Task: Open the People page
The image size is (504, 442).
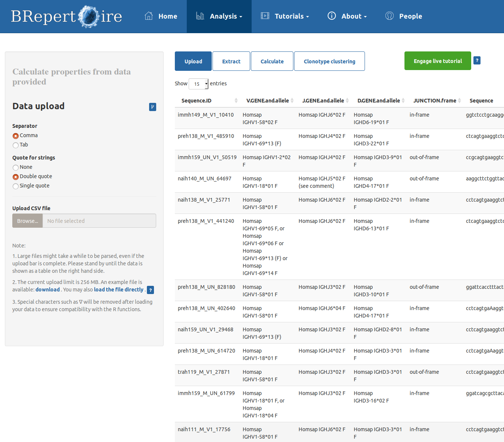Action: [x=404, y=16]
